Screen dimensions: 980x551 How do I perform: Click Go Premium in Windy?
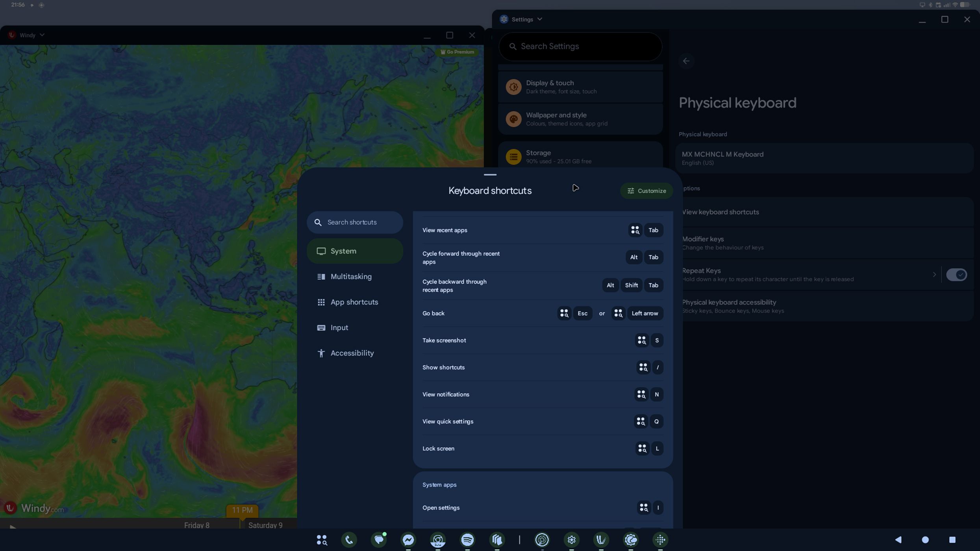coord(457,52)
